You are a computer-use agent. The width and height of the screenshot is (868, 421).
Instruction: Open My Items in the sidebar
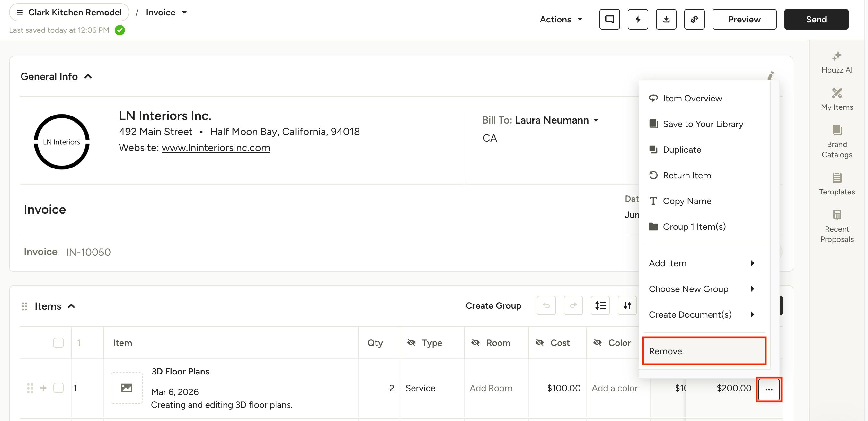837,99
